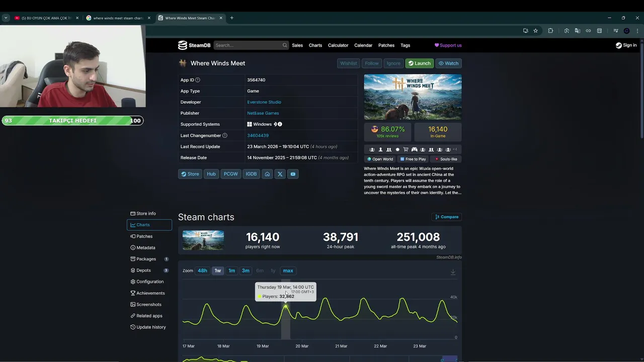The image size is (644, 362).
Task: Click the Watch button
Action: (448, 63)
